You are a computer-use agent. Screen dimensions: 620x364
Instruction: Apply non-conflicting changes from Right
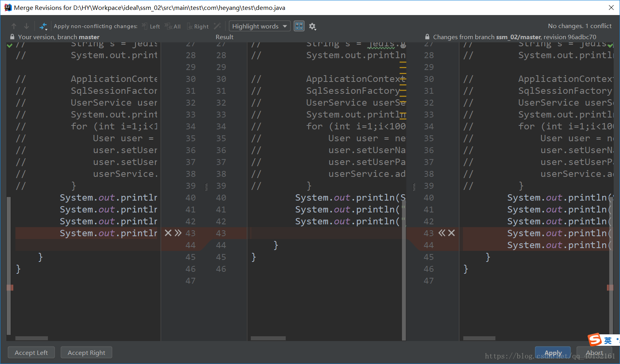pos(198,27)
